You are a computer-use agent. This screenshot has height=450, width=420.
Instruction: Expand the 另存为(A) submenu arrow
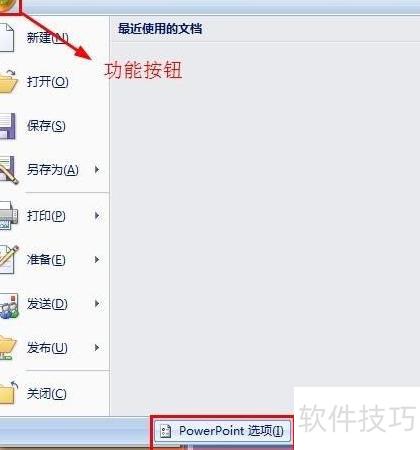coord(97,170)
